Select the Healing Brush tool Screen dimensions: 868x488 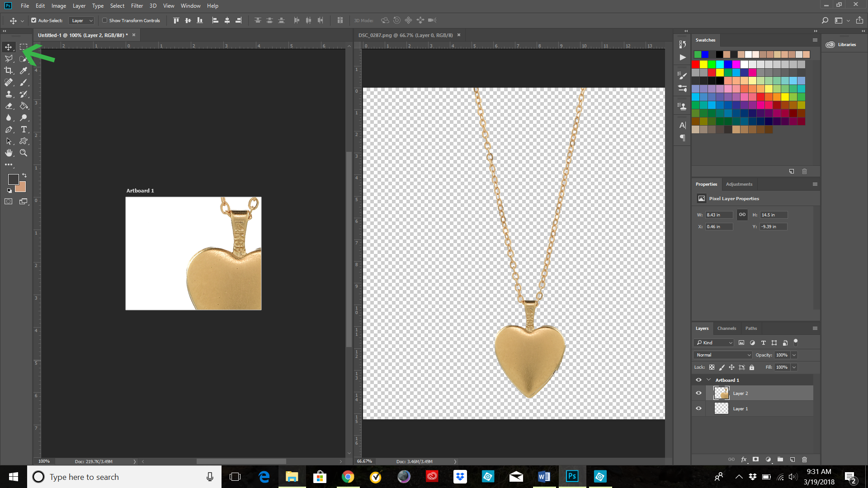[x=8, y=82]
